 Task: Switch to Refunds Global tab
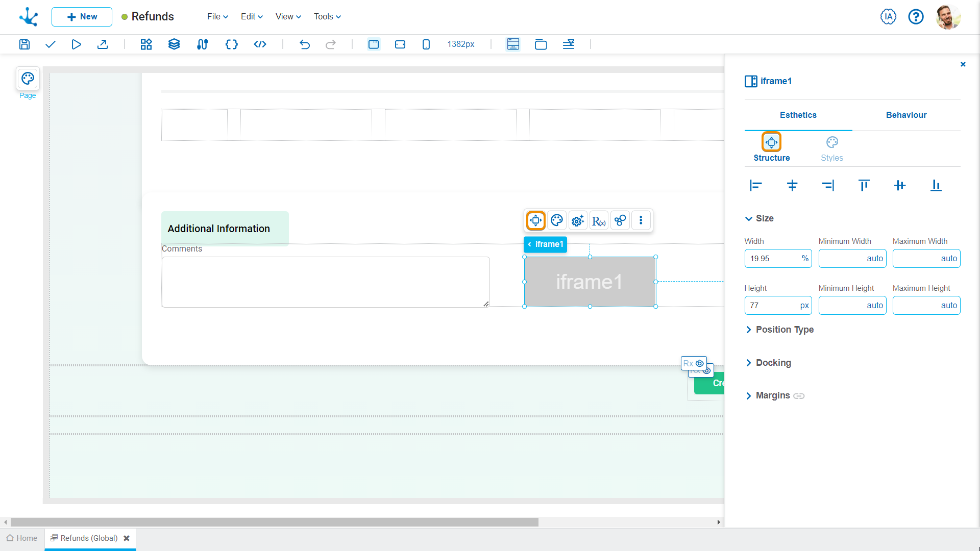tap(88, 538)
